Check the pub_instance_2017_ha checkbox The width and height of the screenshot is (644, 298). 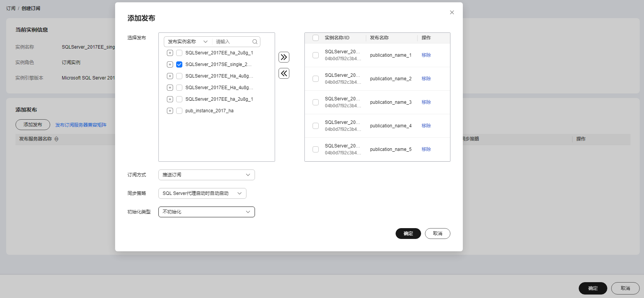[179, 111]
